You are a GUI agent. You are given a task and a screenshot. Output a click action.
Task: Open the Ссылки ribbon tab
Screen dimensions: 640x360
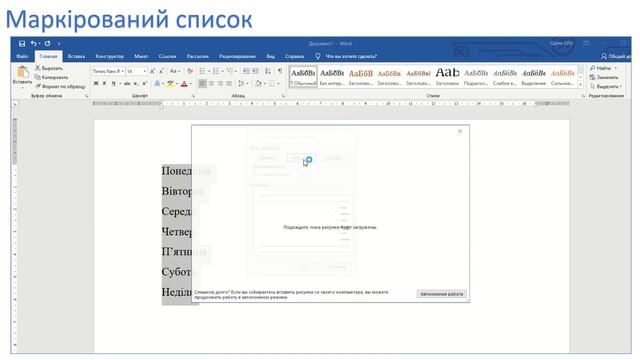(167, 56)
